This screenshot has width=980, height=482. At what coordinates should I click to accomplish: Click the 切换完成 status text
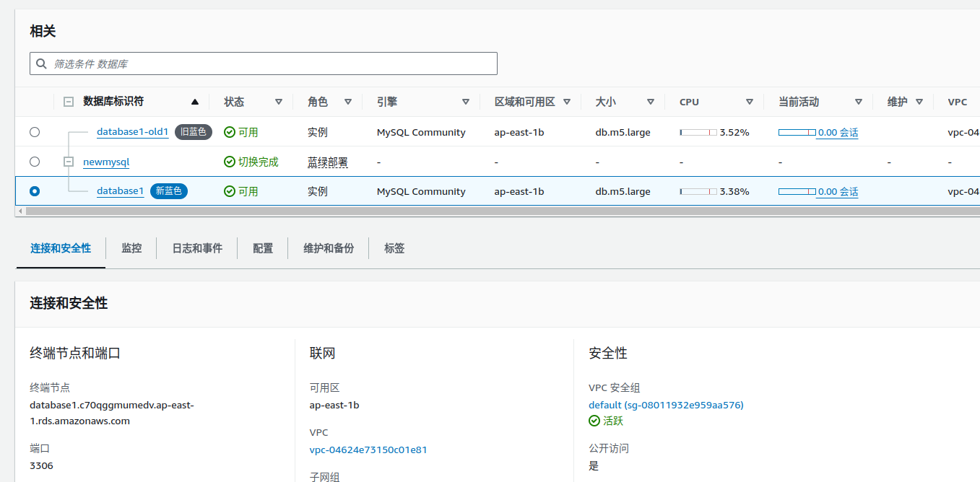point(259,162)
